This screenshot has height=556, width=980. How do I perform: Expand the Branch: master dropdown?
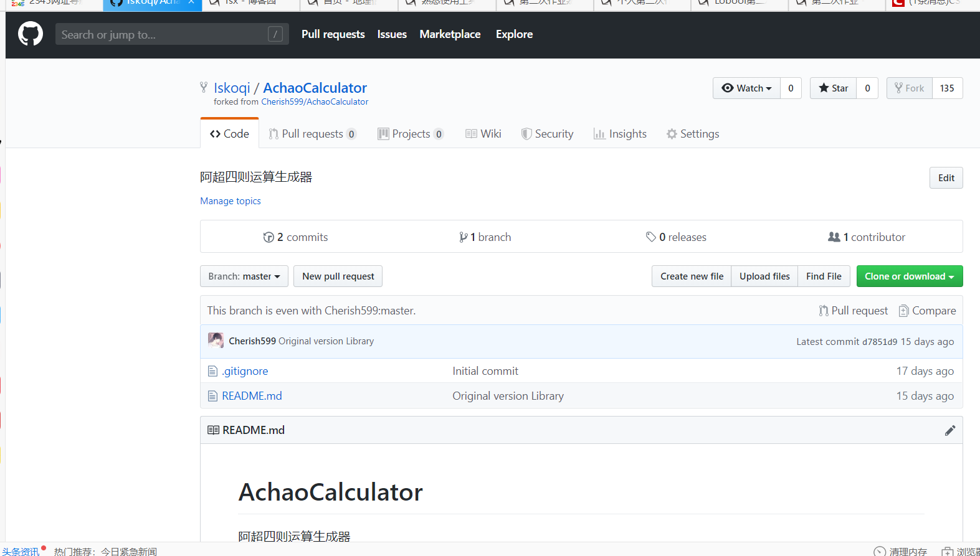tap(244, 276)
